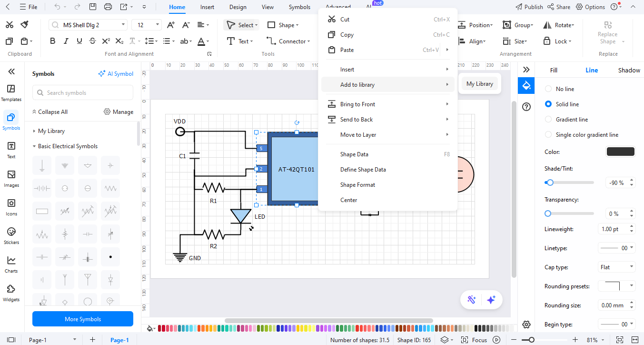This screenshot has height=345, width=644.
Task: Open the Icons sidebar panel
Action: click(x=11, y=207)
